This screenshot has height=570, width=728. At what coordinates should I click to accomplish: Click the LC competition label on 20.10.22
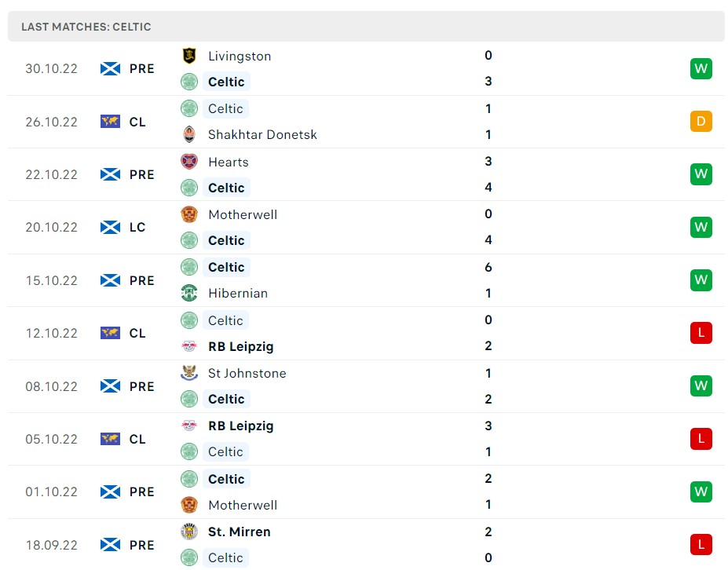[137, 227]
